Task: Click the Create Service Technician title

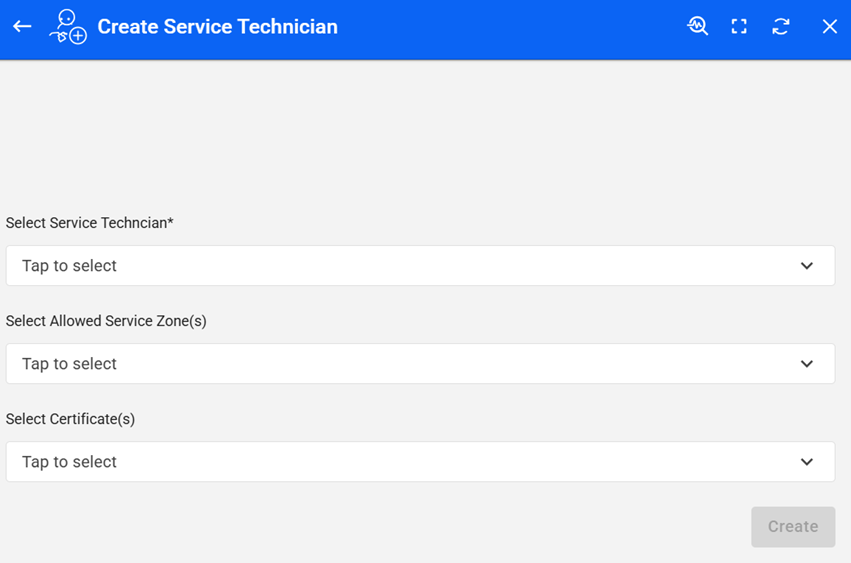Action: 217,27
